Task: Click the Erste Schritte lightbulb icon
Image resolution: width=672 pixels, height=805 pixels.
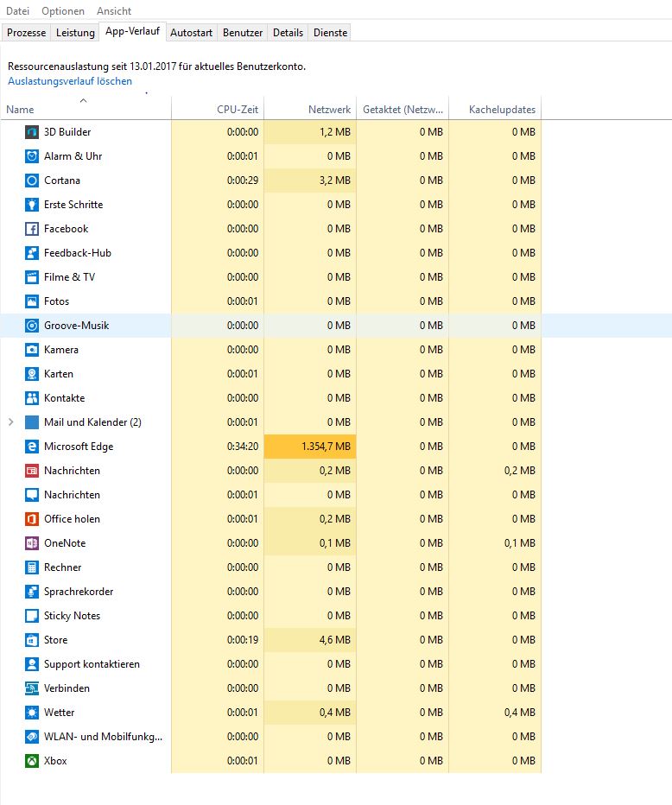Action: pos(32,205)
